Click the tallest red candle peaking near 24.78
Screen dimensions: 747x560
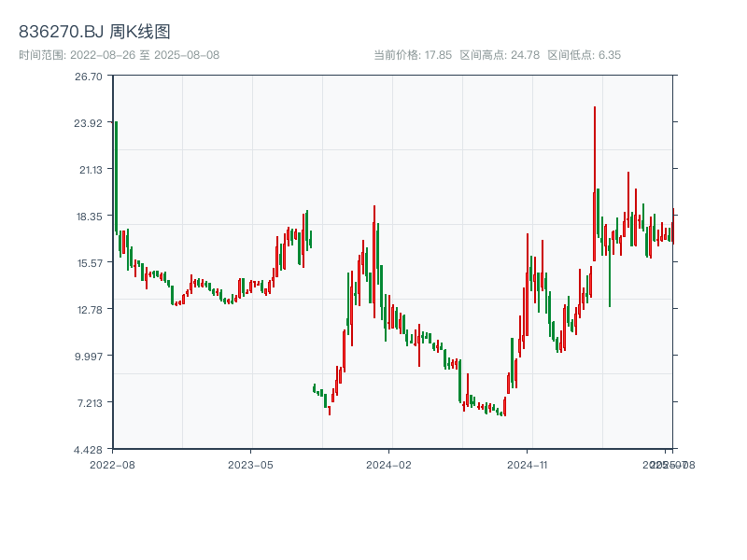tap(595, 184)
